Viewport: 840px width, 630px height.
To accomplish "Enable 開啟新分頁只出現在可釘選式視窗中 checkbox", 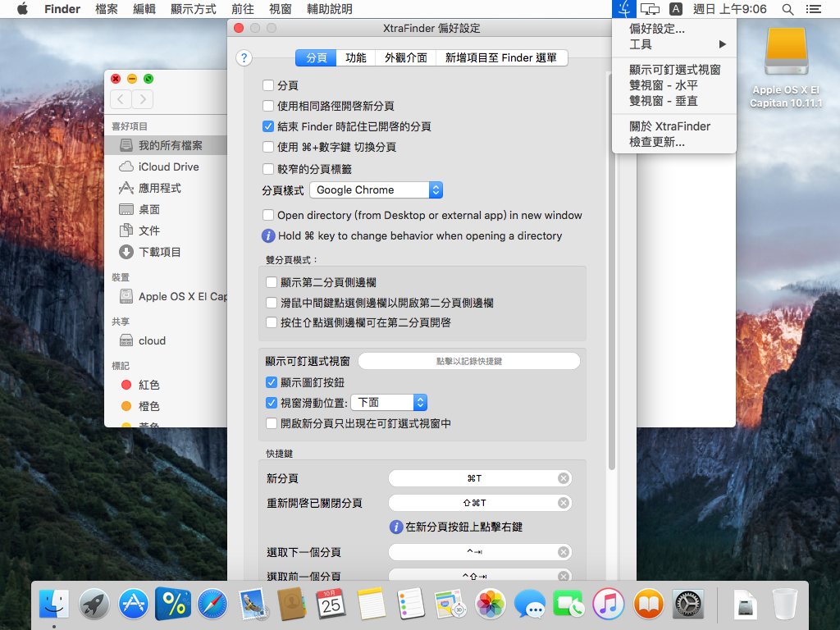I will tap(272, 424).
